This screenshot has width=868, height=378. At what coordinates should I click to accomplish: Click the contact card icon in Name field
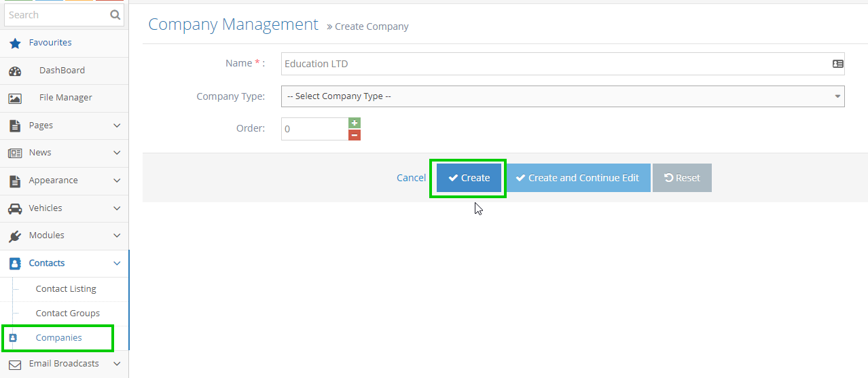tap(838, 64)
